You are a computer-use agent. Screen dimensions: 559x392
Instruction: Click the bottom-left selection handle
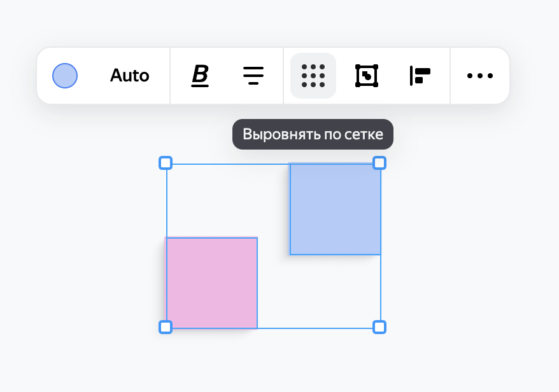point(166,327)
